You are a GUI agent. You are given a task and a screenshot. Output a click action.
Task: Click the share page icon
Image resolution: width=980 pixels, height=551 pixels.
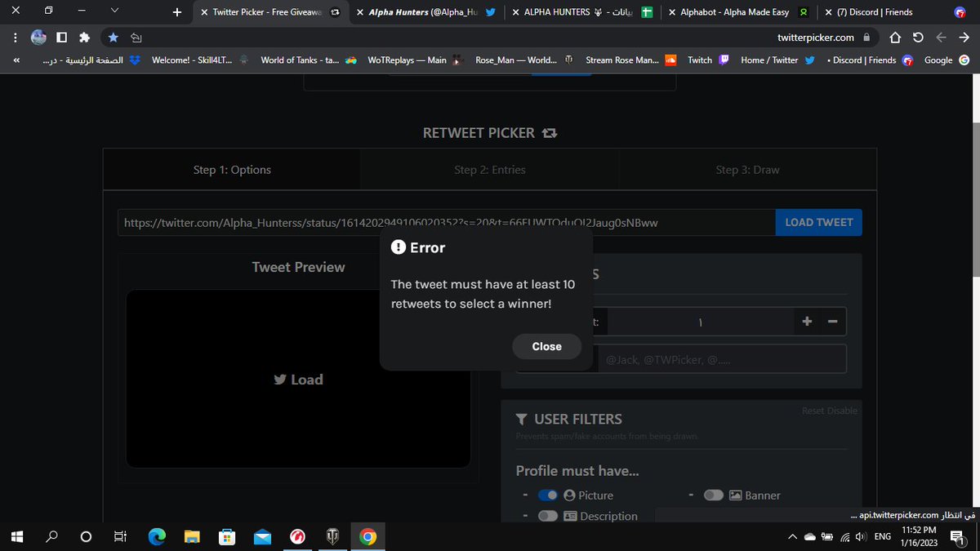[136, 38]
